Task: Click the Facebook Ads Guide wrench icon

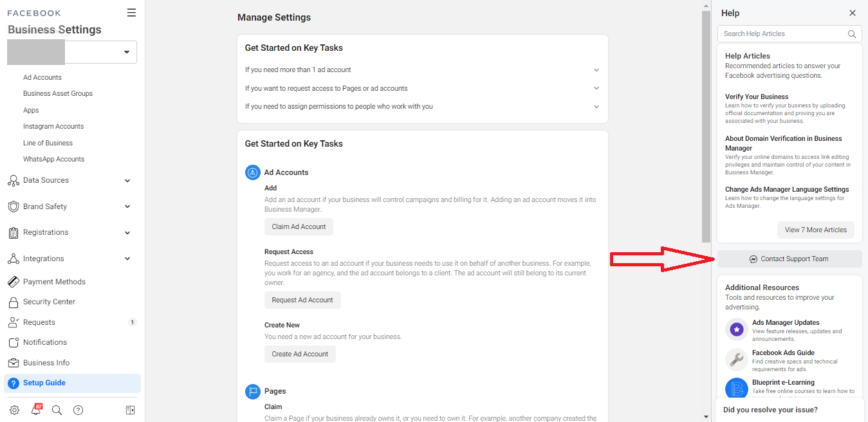Action: pos(736,360)
